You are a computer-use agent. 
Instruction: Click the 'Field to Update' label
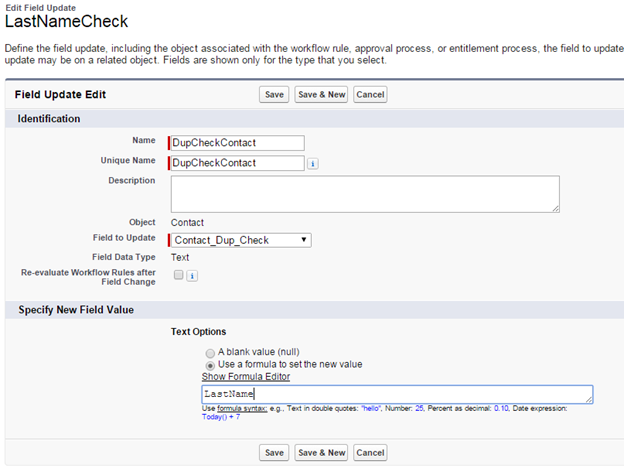tap(124, 238)
